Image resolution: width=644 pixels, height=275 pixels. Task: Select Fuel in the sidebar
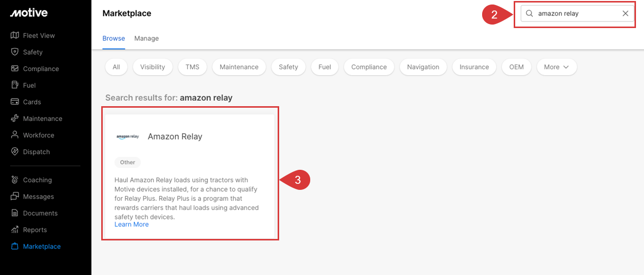29,85
